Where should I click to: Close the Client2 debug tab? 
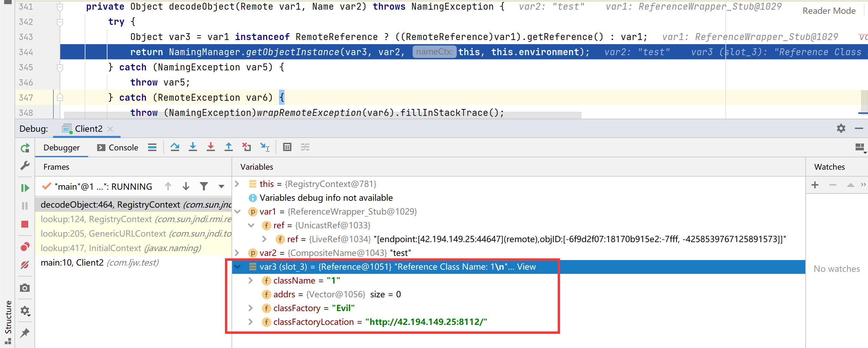110,129
